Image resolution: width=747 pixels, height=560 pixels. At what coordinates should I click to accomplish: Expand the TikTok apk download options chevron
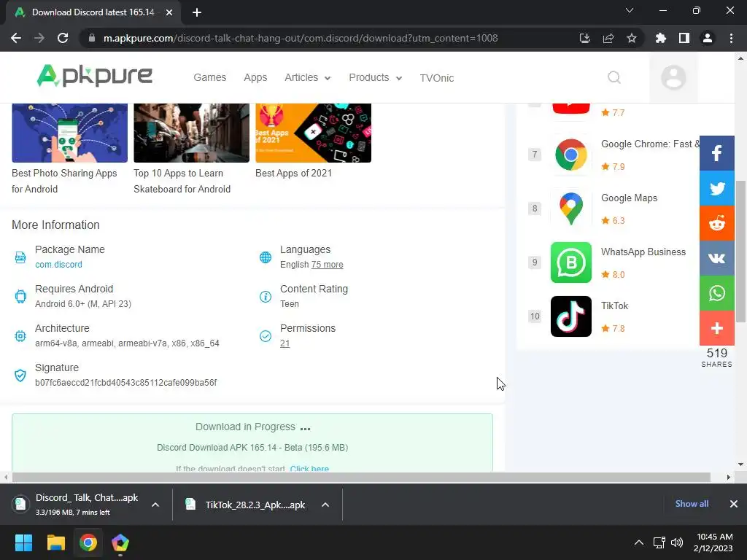click(x=325, y=505)
